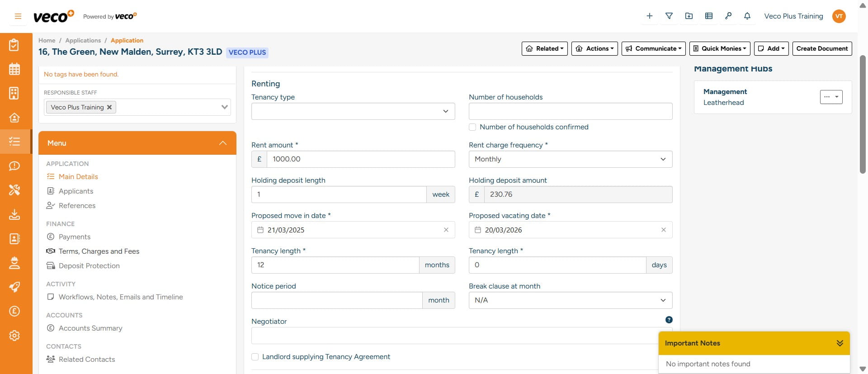Click the maintenance tools icon in sidebar

pos(14,190)
